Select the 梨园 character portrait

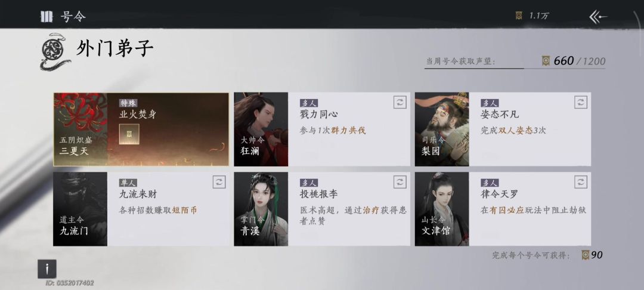[442, 129]
